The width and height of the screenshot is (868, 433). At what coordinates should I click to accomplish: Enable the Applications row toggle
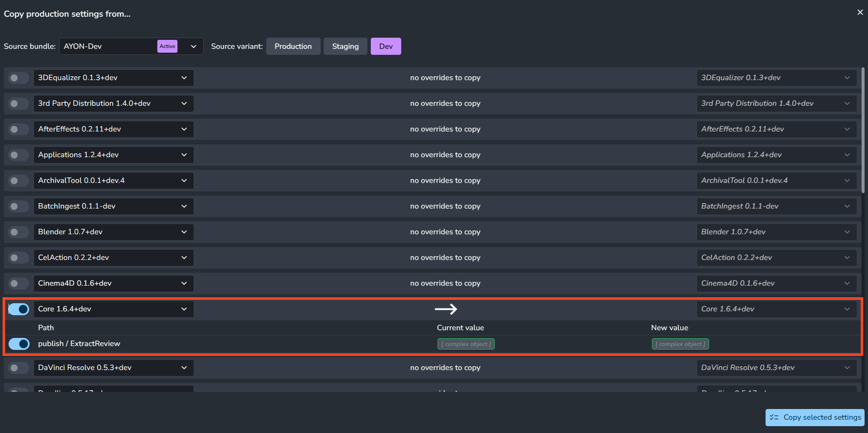pos(19,155)
